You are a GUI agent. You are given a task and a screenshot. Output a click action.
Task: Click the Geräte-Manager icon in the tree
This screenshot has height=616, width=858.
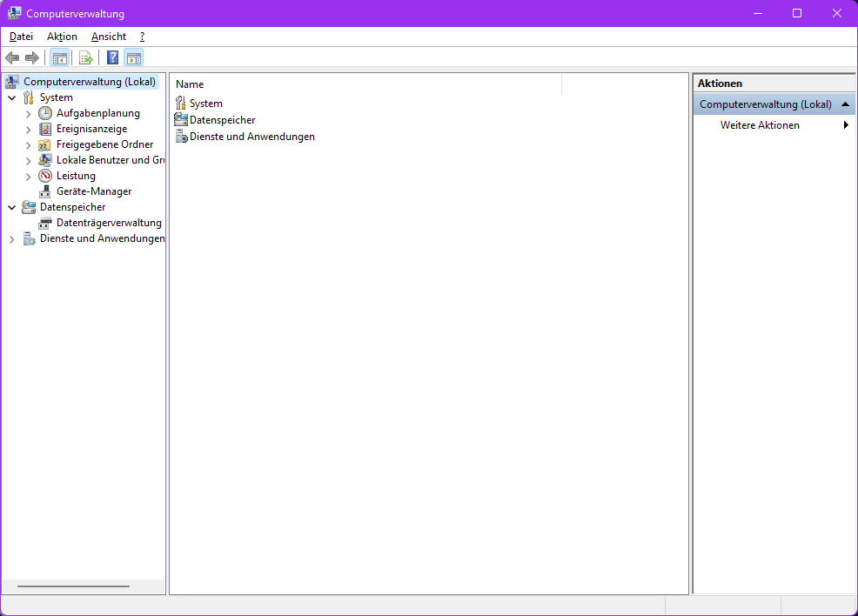(x=45, y=191)
